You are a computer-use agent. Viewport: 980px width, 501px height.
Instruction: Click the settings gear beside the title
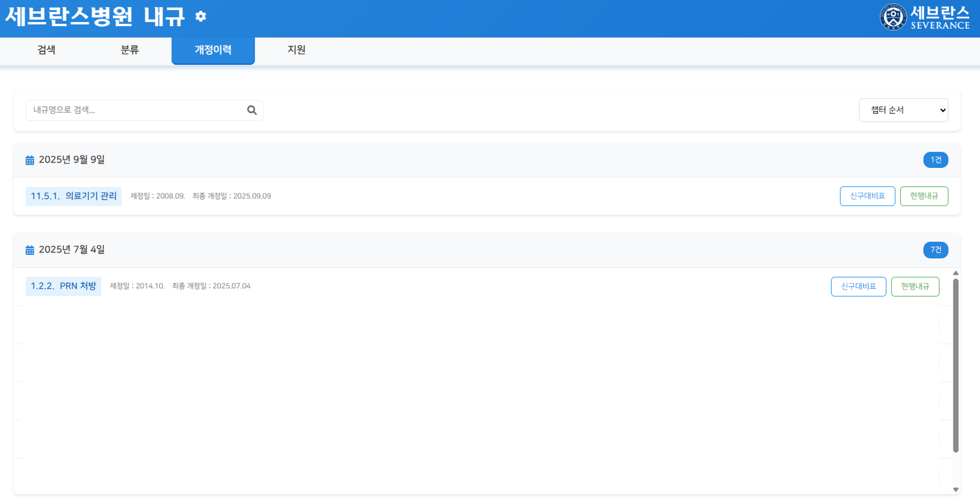[x=200, y=16]
